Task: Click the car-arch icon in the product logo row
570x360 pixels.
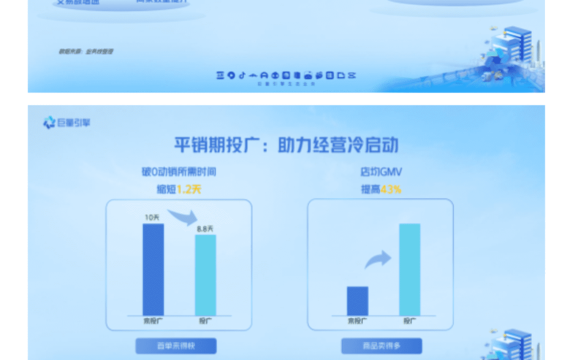Action: tap(264, 75)
